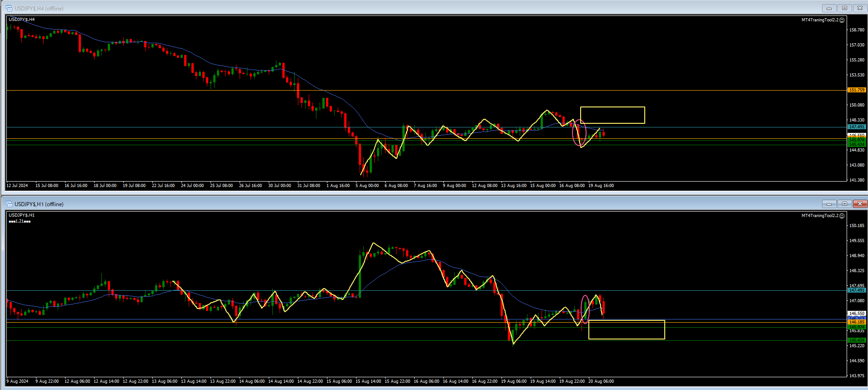
Task: Click the MT4TraningTool smiley in the H1 chart
Action: coord(842,216)
